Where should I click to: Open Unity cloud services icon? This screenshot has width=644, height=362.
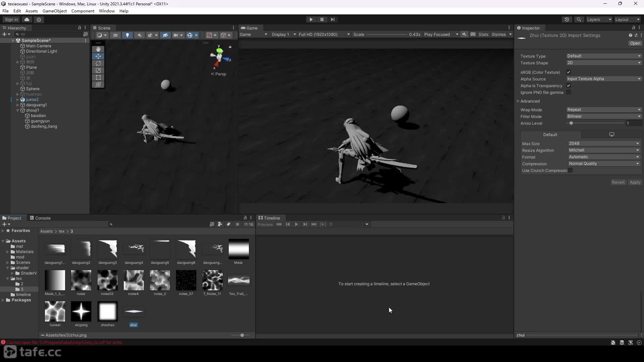[x=27, y=19]
